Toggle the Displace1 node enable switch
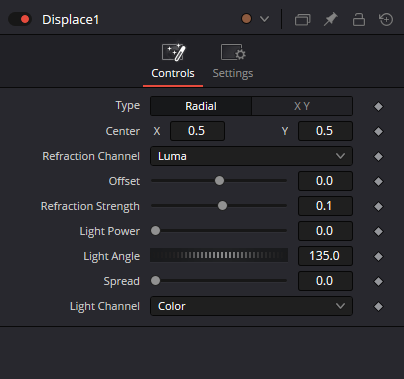The width and height of the screenshot is (404, 379). [20, 19]
